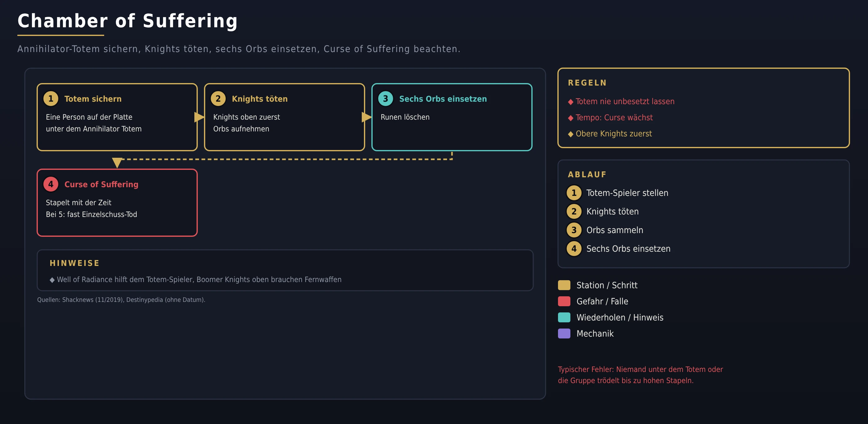Click the Sechs Orbs einsetzen card title
Image resolution: width=868 pixels, height=424 pixels.
[x=443, y=99]
